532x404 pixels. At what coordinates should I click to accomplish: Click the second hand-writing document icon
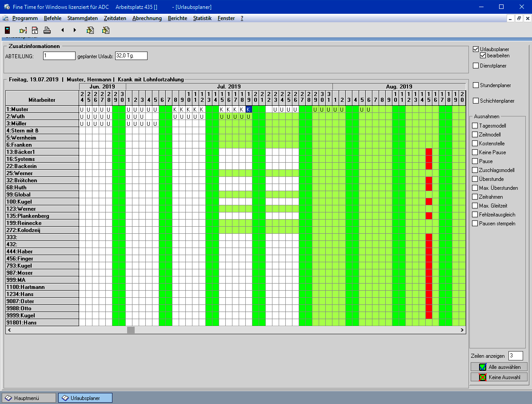pos(106,30)
